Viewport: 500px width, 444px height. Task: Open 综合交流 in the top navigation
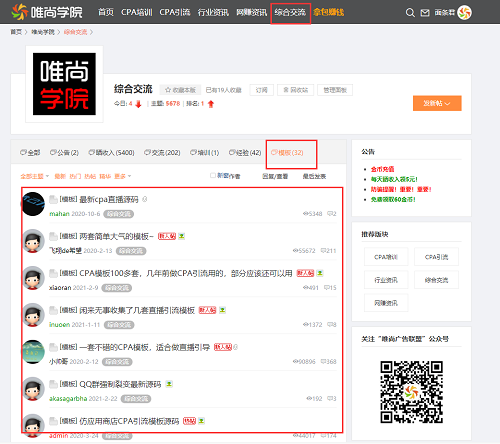[x=290, y=12]
